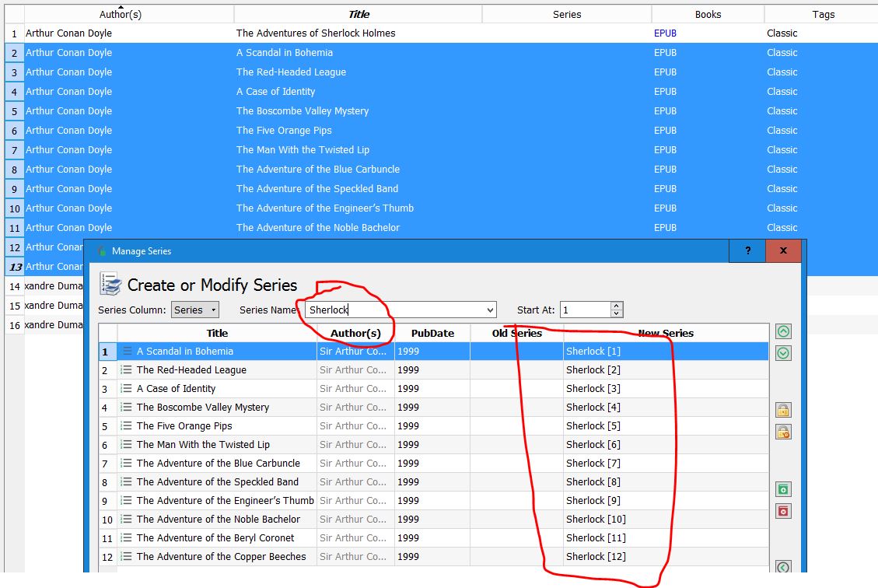Click the question mark help button
Screen dimensions: 878x588
coord(747,251)
